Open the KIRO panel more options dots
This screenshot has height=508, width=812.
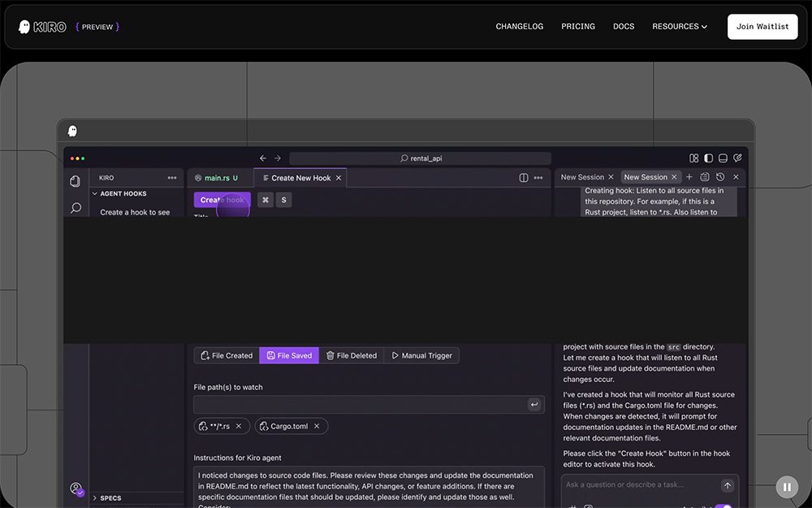click(x=172, y=178)
